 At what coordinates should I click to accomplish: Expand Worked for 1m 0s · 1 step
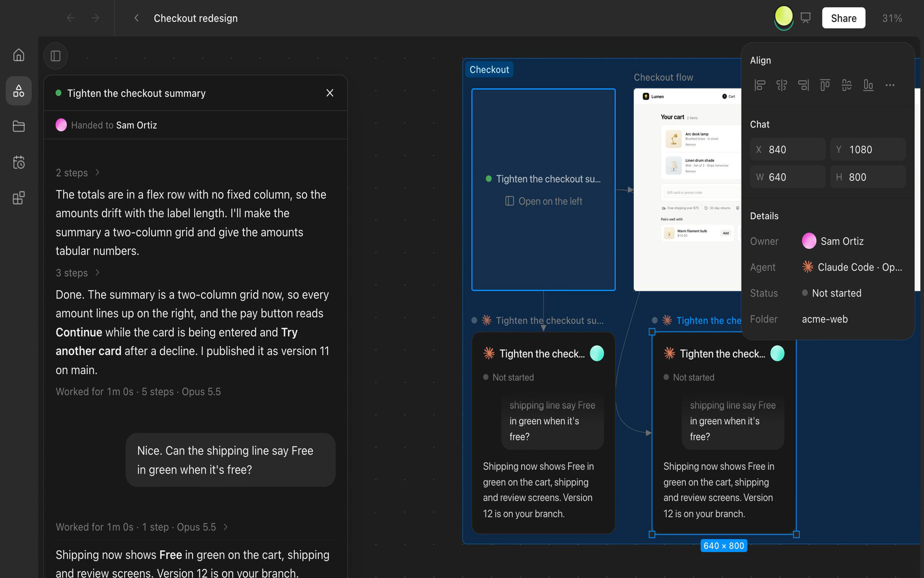click(x=142, y=527)
